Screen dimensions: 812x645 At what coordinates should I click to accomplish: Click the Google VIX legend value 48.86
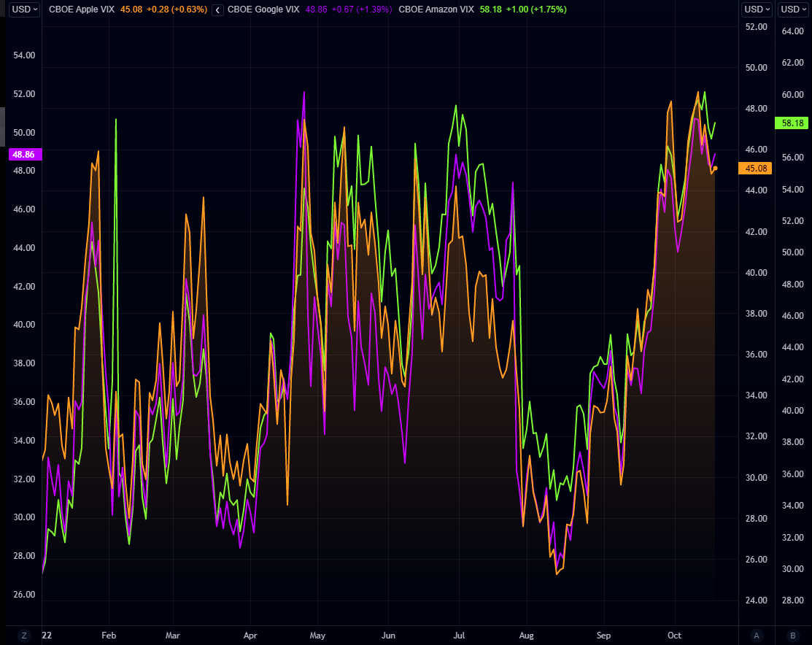[317, 9]
